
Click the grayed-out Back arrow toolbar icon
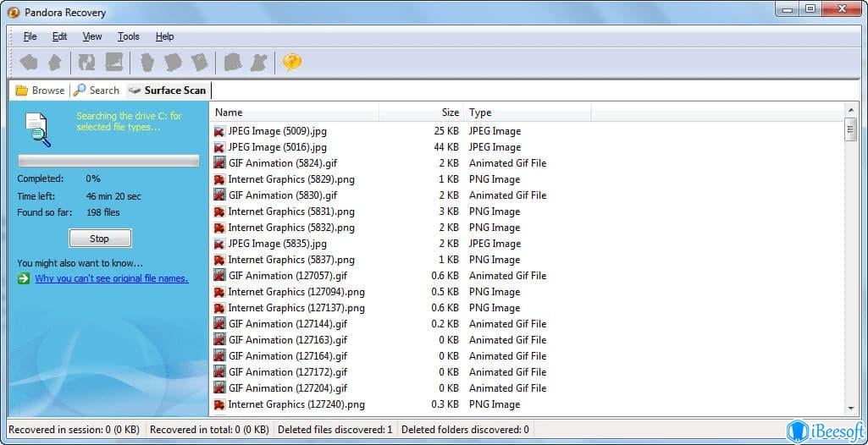coord(29,63)
